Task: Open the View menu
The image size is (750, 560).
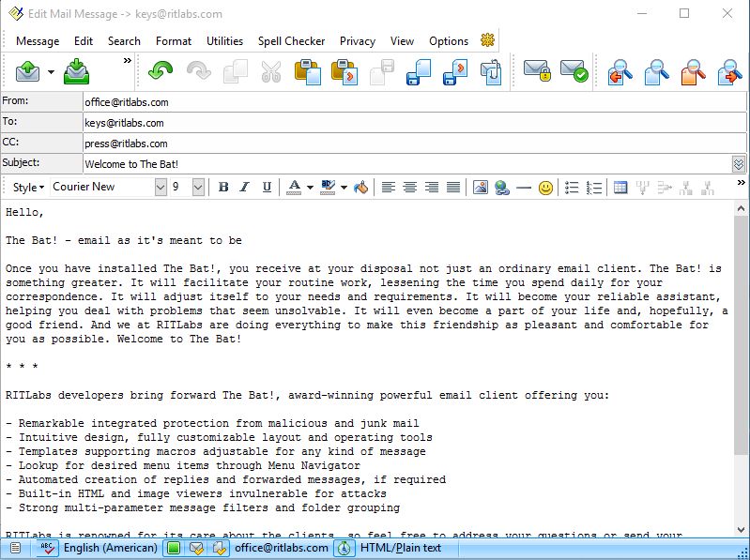Action: pyautogui.click(x=402, y=41)
